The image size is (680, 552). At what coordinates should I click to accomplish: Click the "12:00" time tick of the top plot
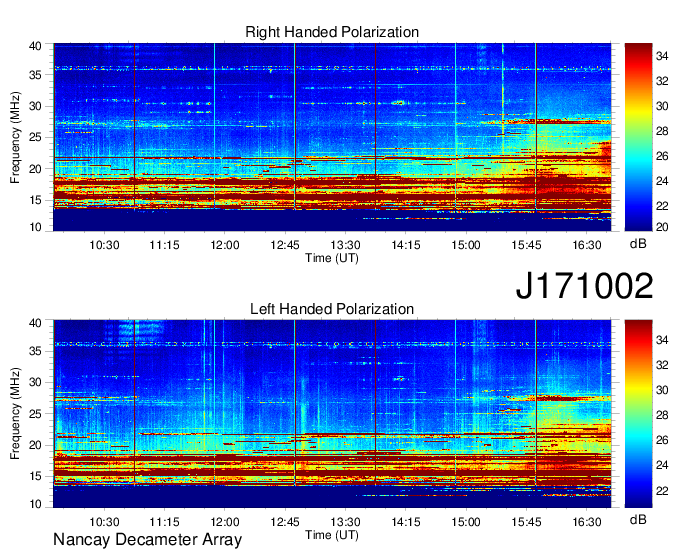[225, 245]
